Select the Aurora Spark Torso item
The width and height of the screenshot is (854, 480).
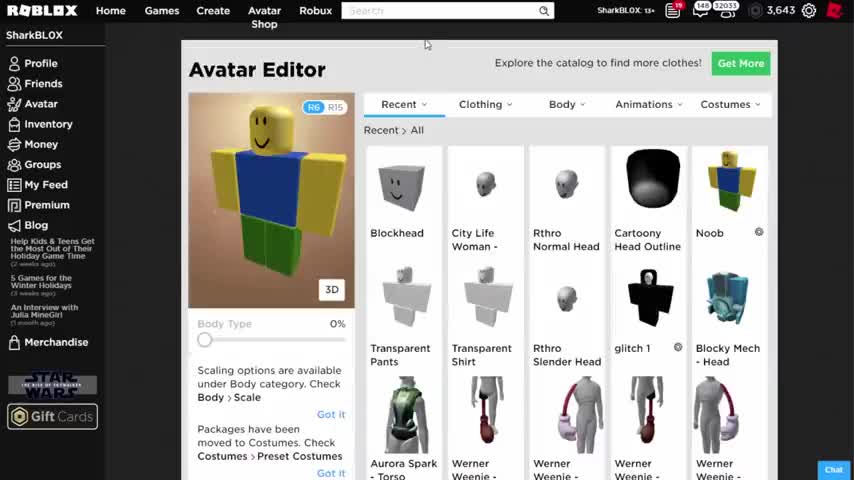click(x=404, y=429)
